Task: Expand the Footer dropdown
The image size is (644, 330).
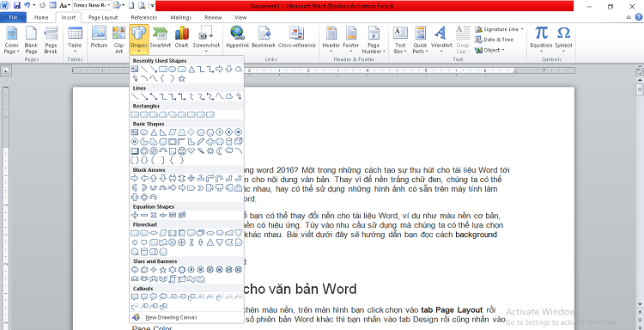Action: [x=350, y=40]
